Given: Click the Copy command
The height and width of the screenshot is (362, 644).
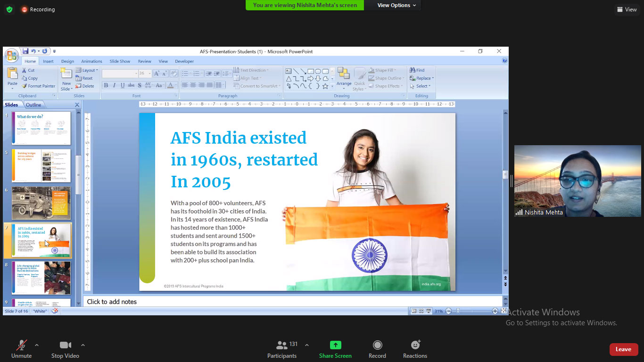Looking at the screenshot, I should (x=29, y=78).
